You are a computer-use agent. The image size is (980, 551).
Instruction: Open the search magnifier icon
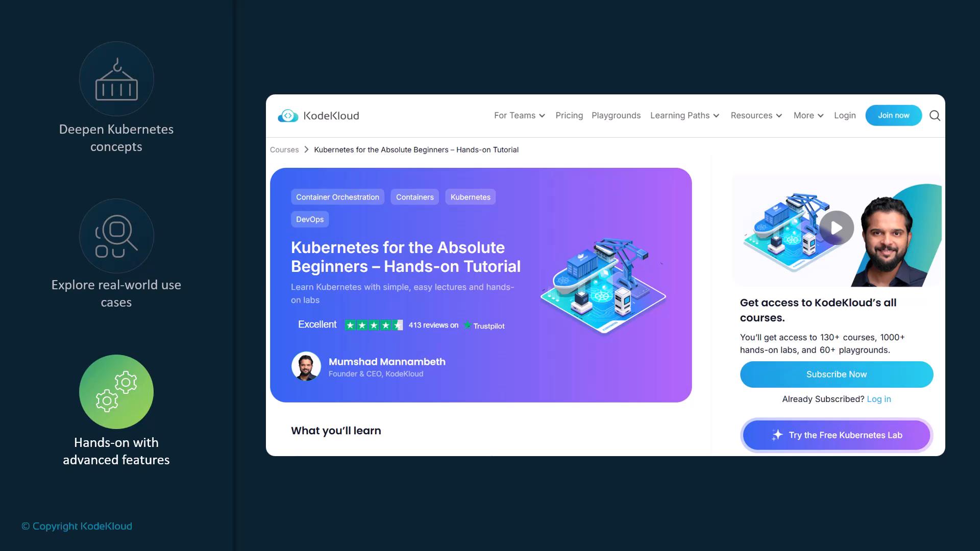click(935, 116)
